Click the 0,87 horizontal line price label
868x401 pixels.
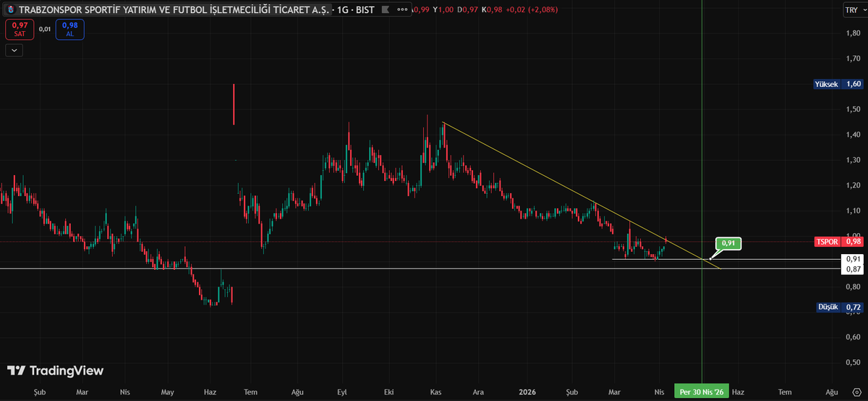853,269
